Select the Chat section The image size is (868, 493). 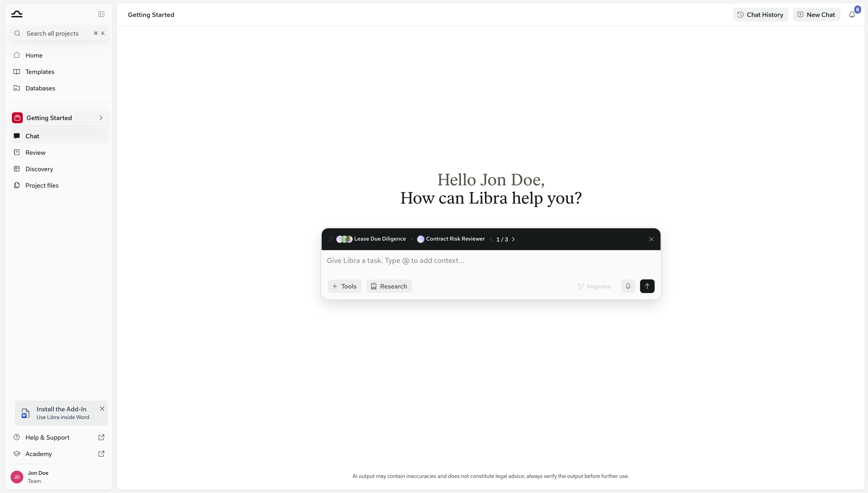59,136
